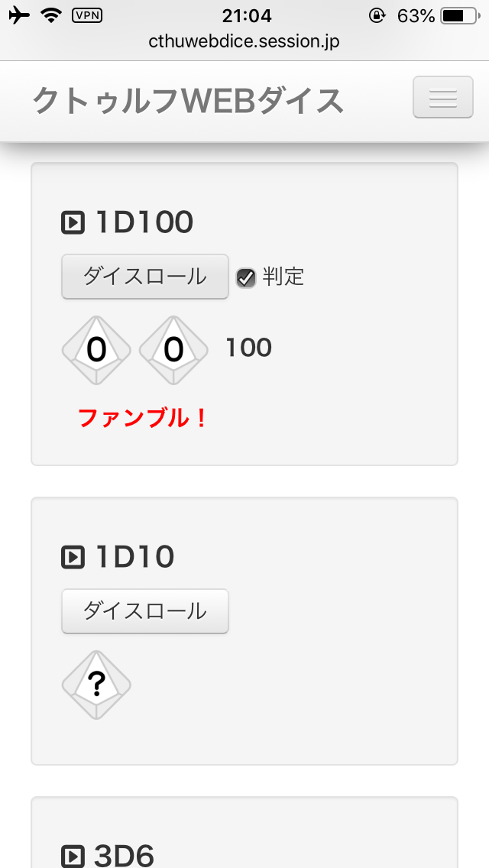The height and width of the screenshot is (868, 489).
Task: Click the play icon beside 3D6
Action: 73,856
